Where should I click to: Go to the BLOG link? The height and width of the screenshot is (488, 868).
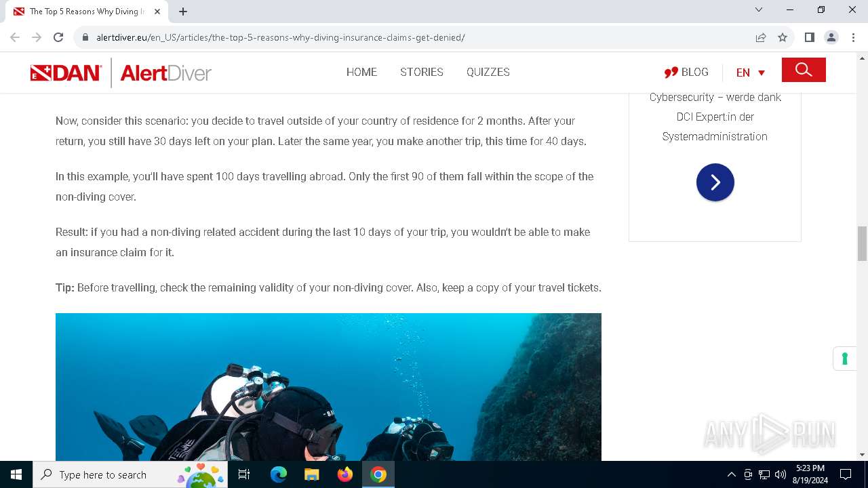click(x=686, y=72)
